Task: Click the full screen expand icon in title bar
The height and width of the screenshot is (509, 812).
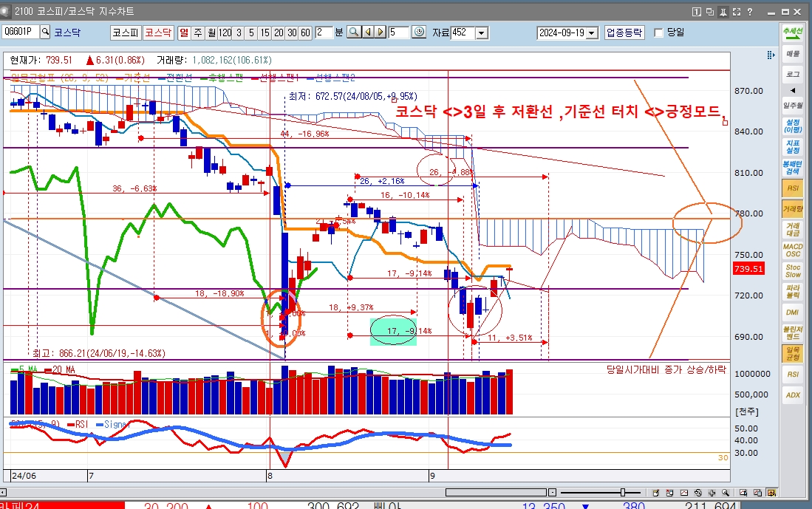Action: point(737,11)
